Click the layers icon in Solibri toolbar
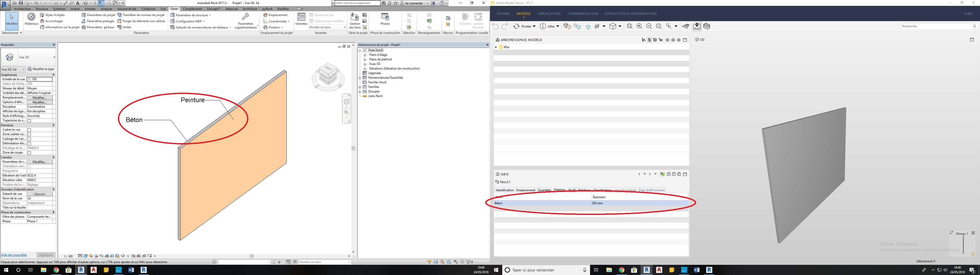This screenshot has width=980, height=275. (x=706, y=26)
